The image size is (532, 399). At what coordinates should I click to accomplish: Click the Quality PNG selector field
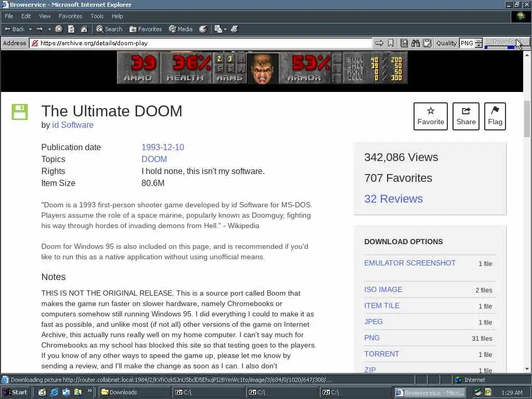click(x=467, y=43)
